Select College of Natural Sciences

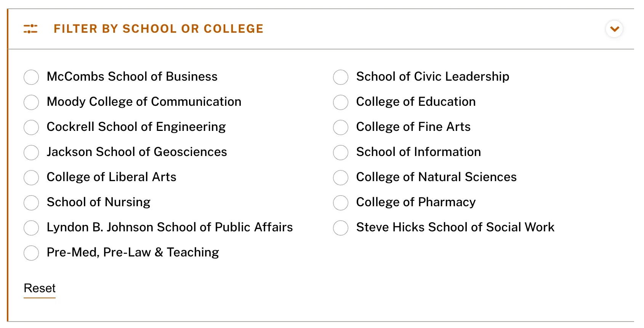click(x=340, y=177)
